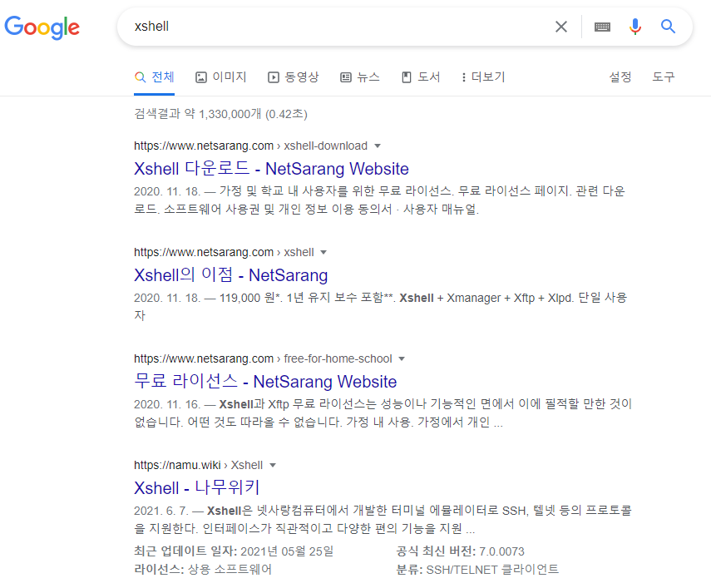The height and width of the screenshot is (588, 711).
Task: Switch to the 동영상 tab
Action: click(x=294, y=77)
